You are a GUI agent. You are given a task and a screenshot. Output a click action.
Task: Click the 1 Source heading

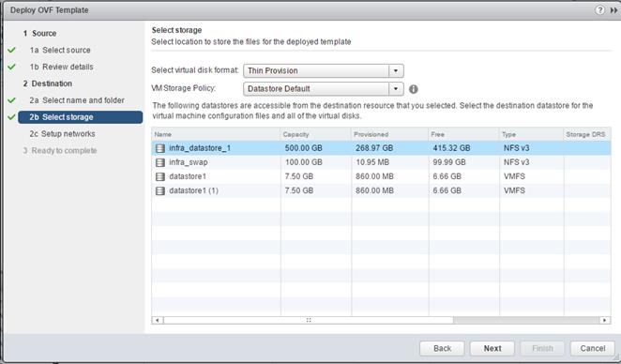39,33
